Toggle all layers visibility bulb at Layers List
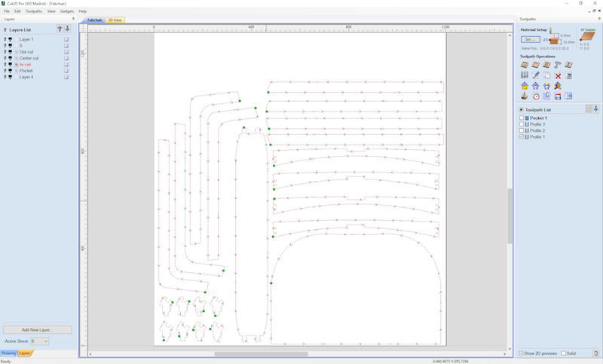603x364 pixels. (x=5, y=29)
